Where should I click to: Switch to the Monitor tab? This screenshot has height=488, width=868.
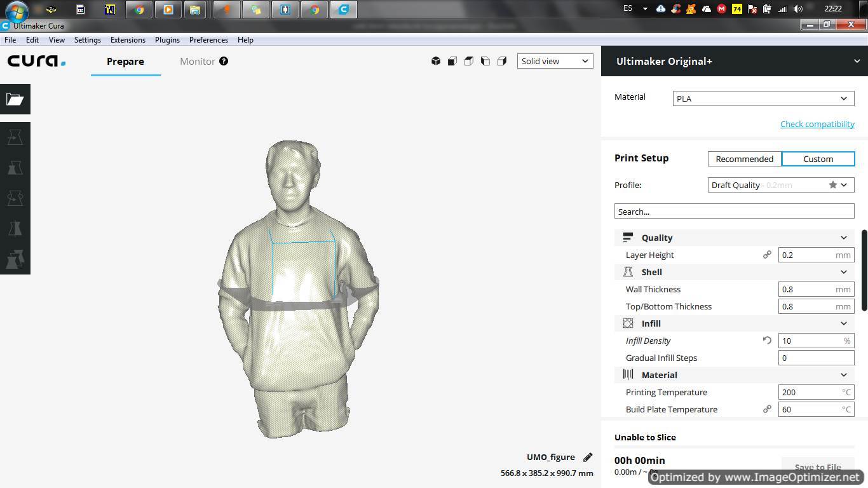[198, 62]
